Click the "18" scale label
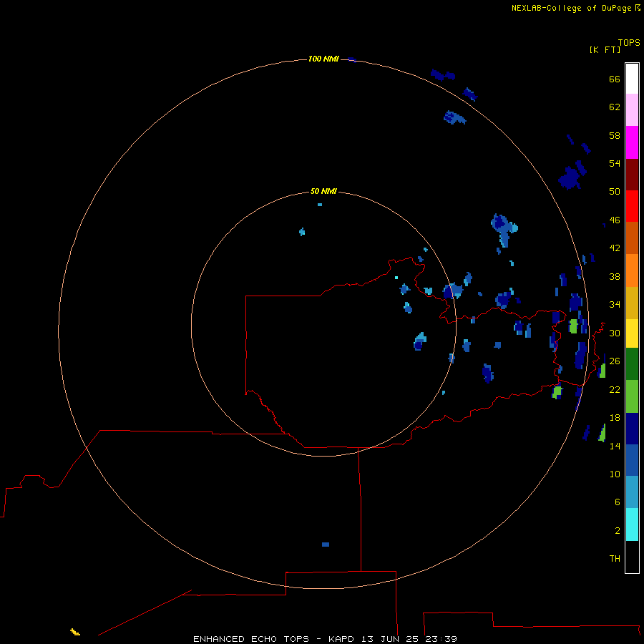This screenshot has width=644, height=644. point(615,418)
